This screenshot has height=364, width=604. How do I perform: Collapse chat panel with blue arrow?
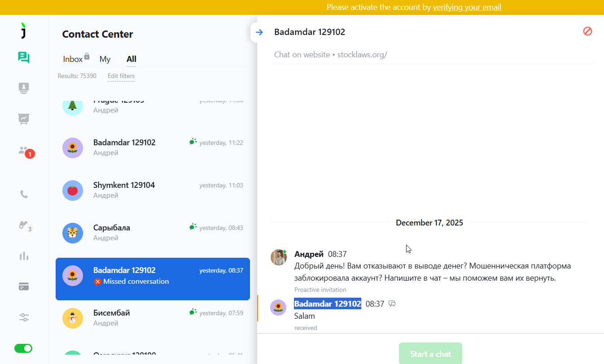[x=259, y=32]
